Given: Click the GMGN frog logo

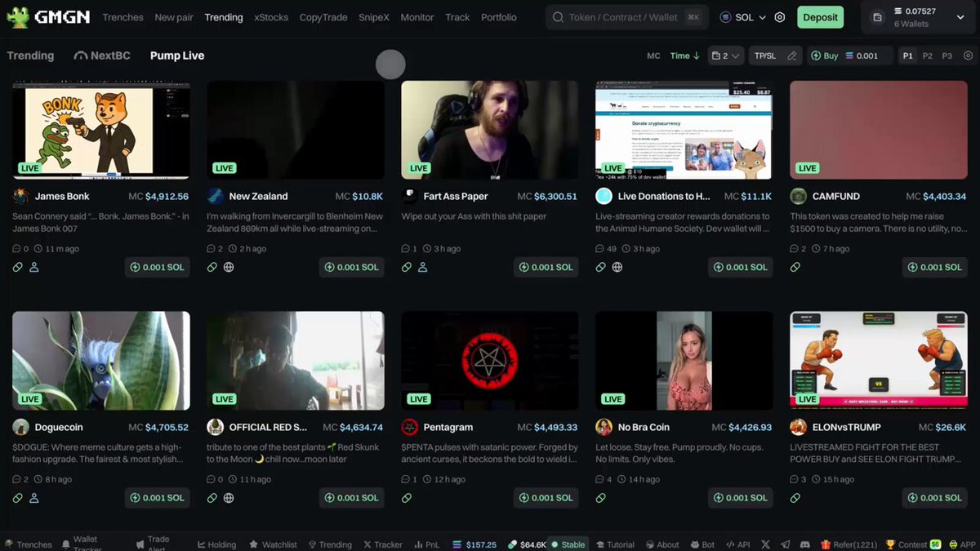Looking at the screenshot, I should (x=18, y=17).
